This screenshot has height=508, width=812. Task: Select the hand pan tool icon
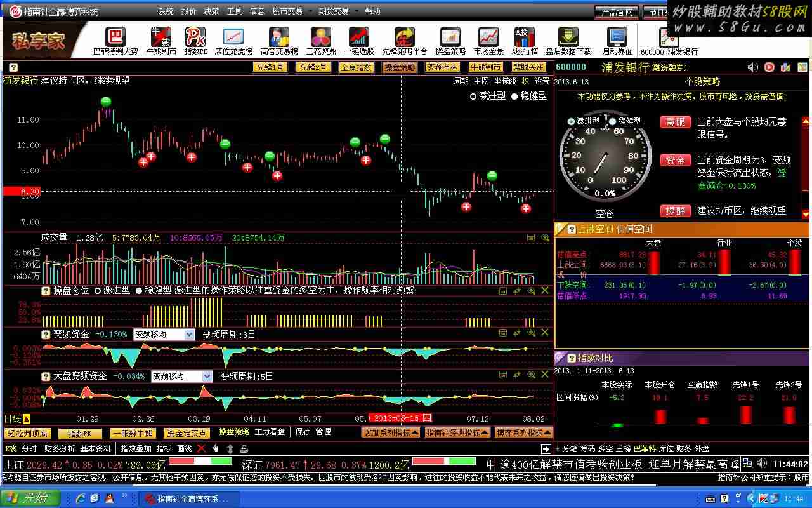coord(216,448)
